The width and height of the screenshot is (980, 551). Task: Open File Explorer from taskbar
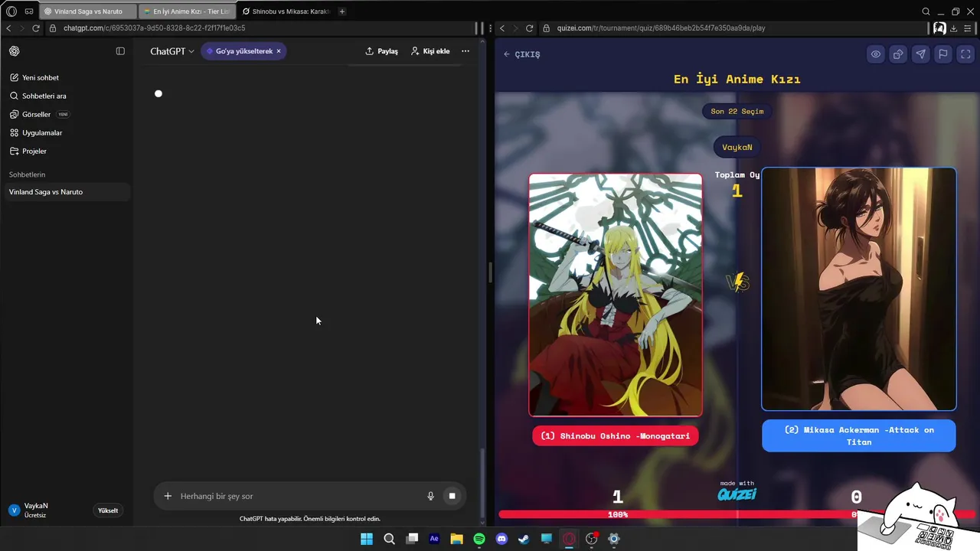pos(456,539)
